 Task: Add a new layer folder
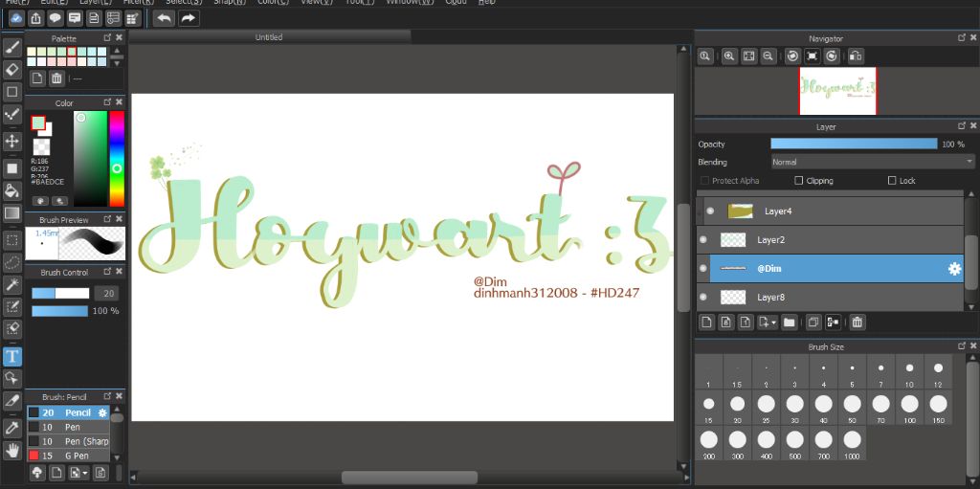(789, 322)
